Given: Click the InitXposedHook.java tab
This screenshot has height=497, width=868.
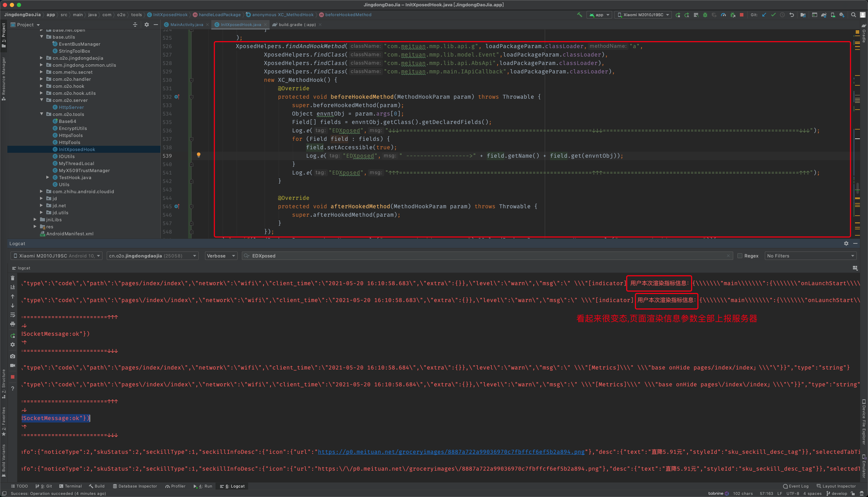Looking at the screenshot, I should click(239, 25).
